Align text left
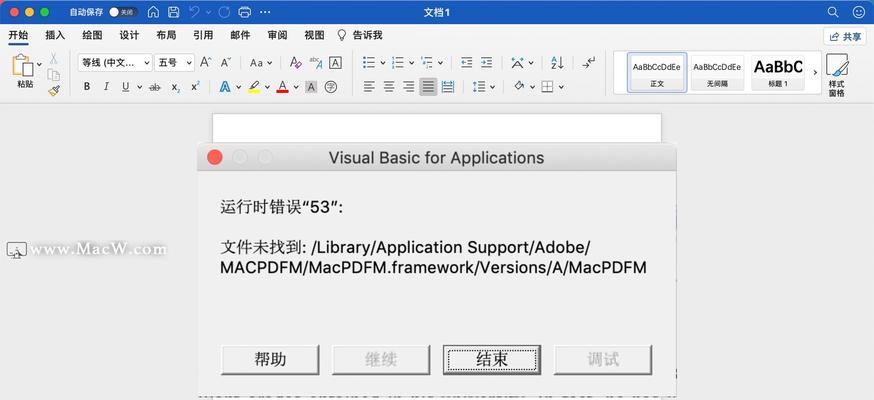This screenshot has height=400, width=874. pyautogui.click(x=368, y=87)
